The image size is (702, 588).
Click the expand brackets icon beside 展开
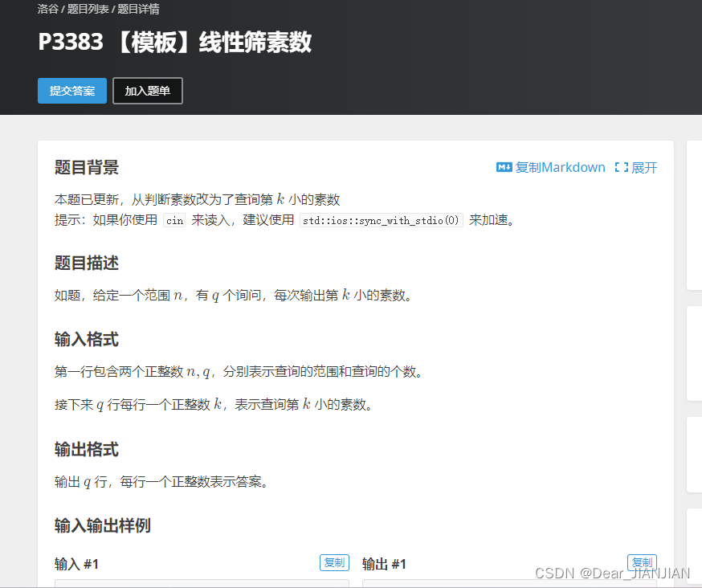pos(622,168)
